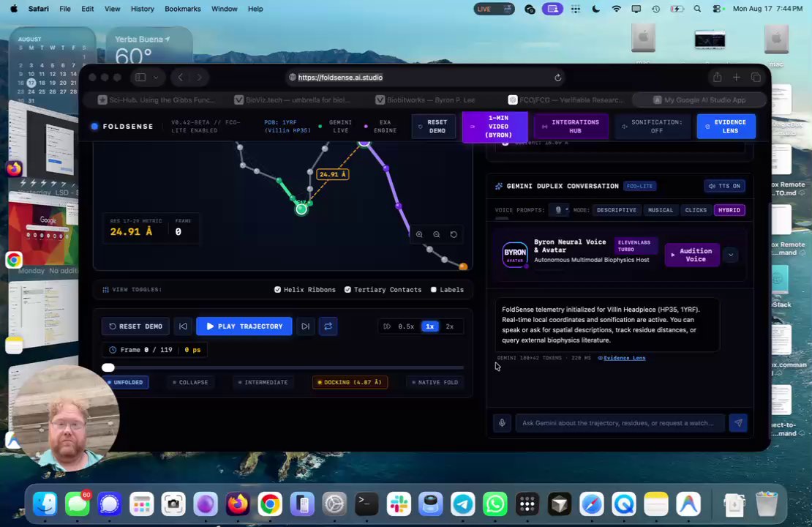Skip to first trajectory frame
The image size is (812, 527).
pyautogui.click(x=183, y=326)
